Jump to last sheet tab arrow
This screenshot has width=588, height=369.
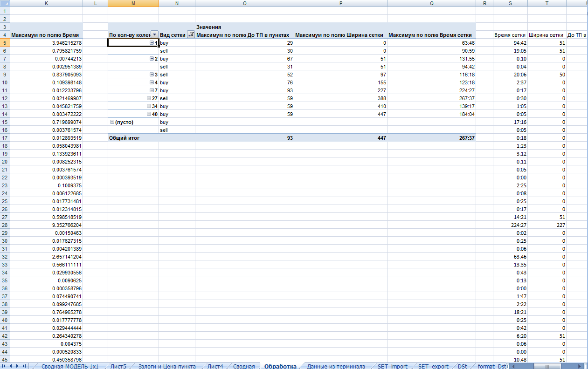pos(24,366)
